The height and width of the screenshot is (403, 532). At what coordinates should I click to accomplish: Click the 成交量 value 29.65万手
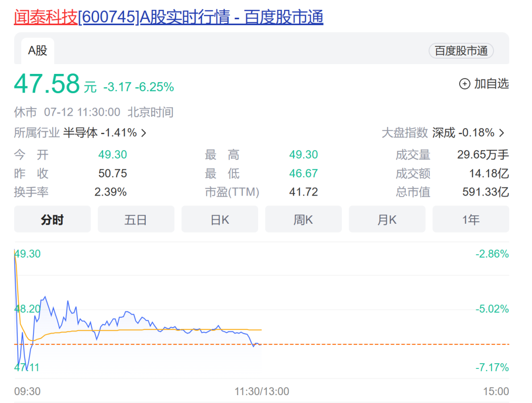click(483, 155)
